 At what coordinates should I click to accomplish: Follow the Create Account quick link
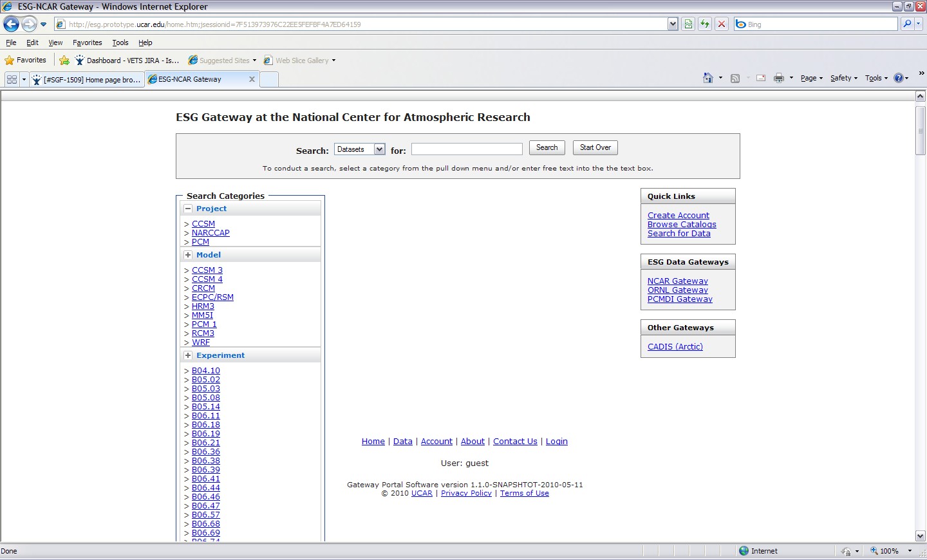tap(678, 216)
